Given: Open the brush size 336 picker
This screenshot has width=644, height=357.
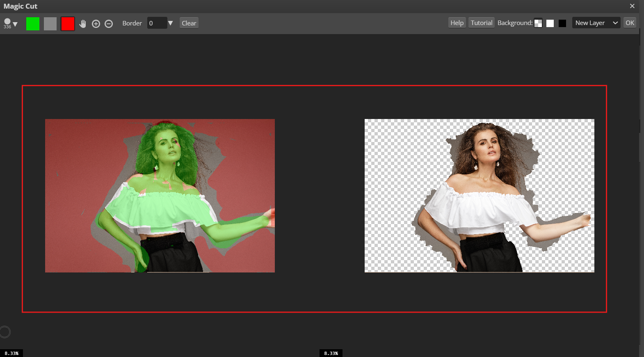Looking at the screenshot, I should click(x=10, y=23).
